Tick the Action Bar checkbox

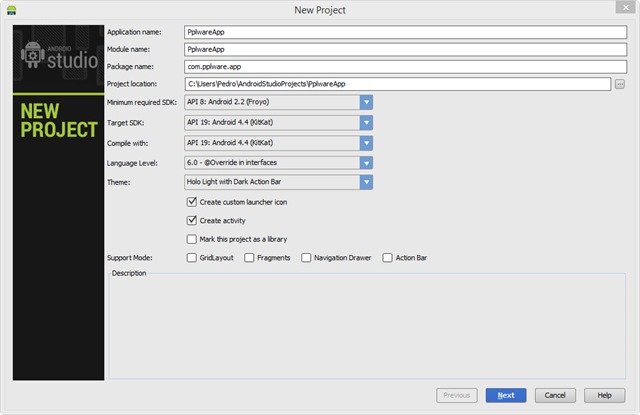[388, 258]
